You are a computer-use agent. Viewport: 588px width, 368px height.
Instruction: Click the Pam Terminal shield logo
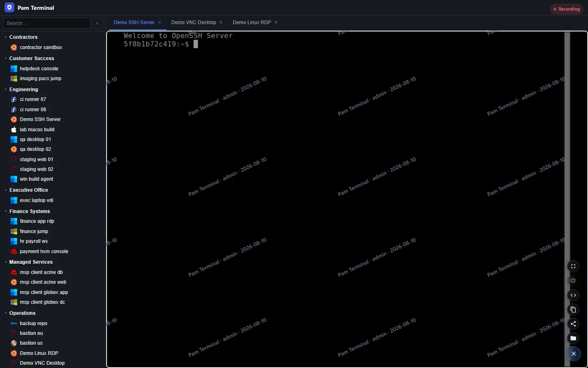pyautogui.click(x=9, y=7)
